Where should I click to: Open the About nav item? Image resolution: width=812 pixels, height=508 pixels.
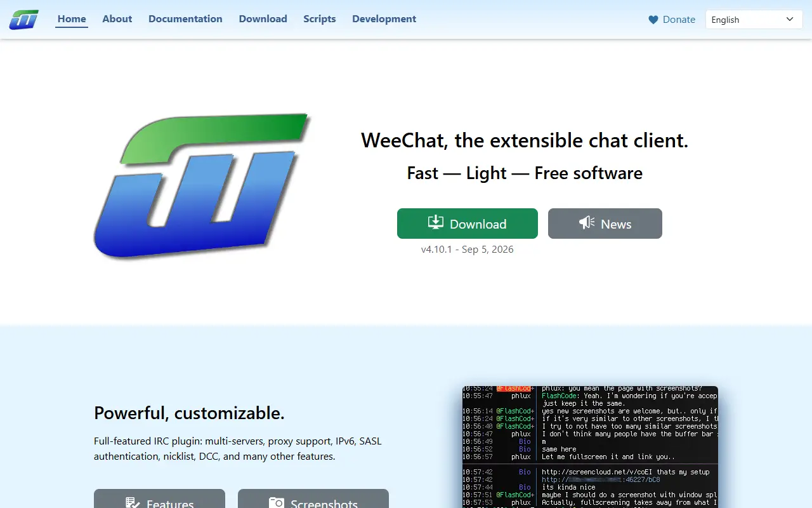click(x=117, y=19)
